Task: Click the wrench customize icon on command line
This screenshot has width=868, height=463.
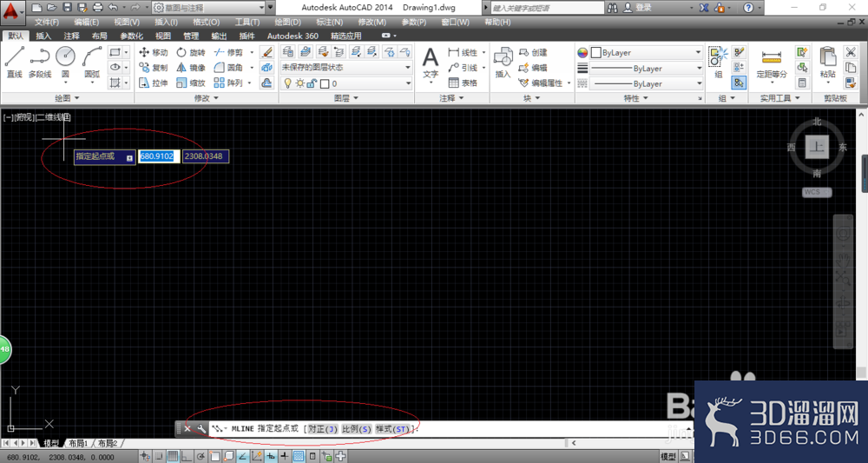Action: 201,428
